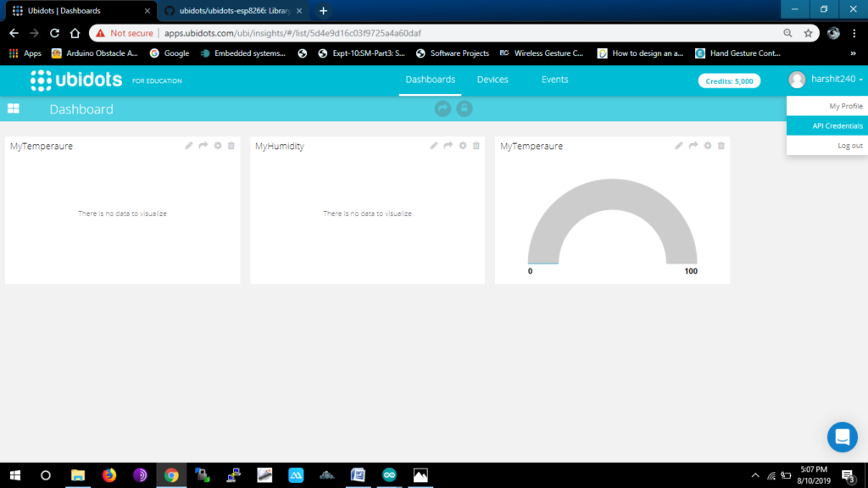
Task: Open a new browser tab
Action: click(323, 10)
